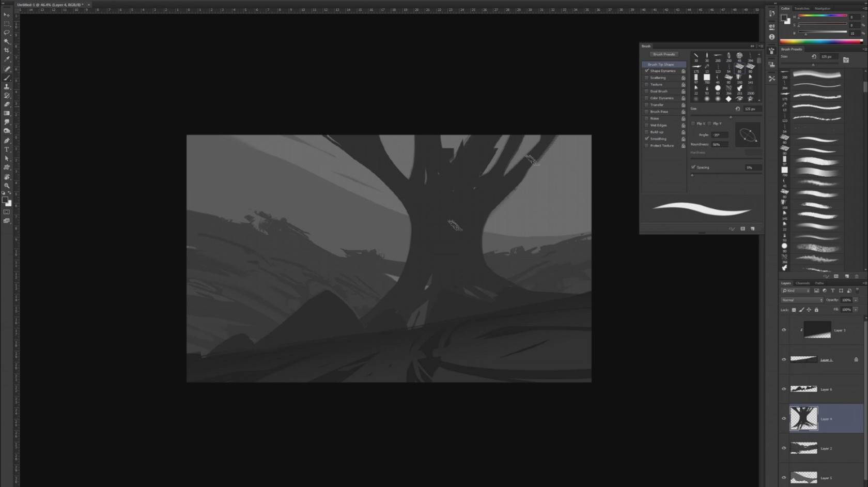Viewport: 868px width, 487px height.
Task: Click the Lock transparent pixels icon
Action: tap(794, 310)
